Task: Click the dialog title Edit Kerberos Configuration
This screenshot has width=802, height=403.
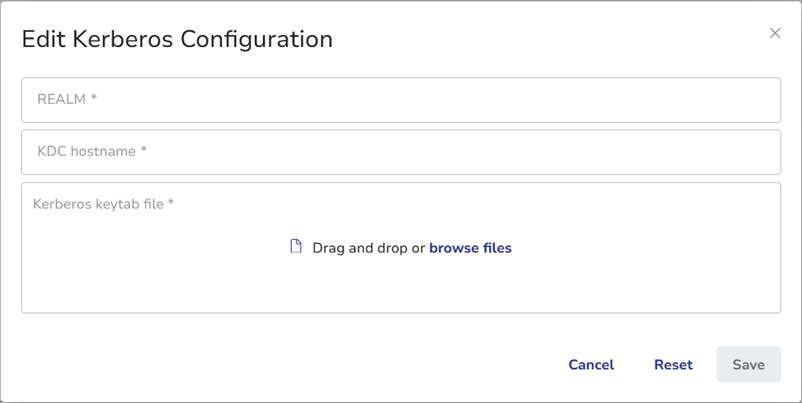Action: click(x=177, y=39)
